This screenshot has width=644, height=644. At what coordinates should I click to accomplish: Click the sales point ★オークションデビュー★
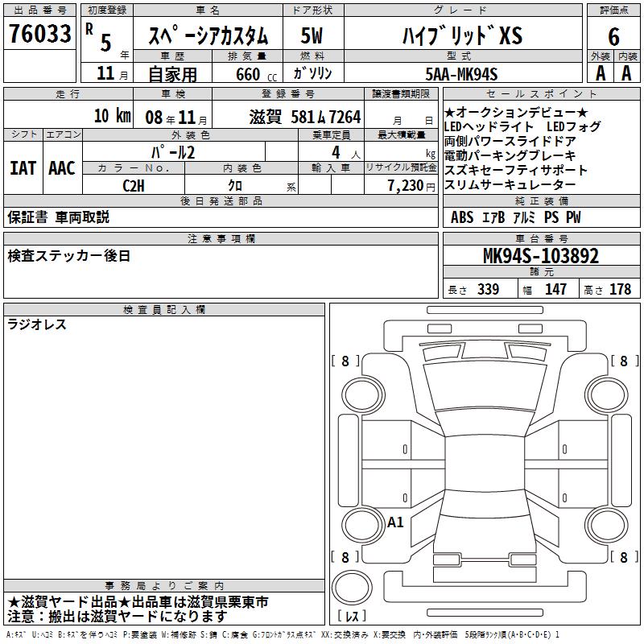516,112
